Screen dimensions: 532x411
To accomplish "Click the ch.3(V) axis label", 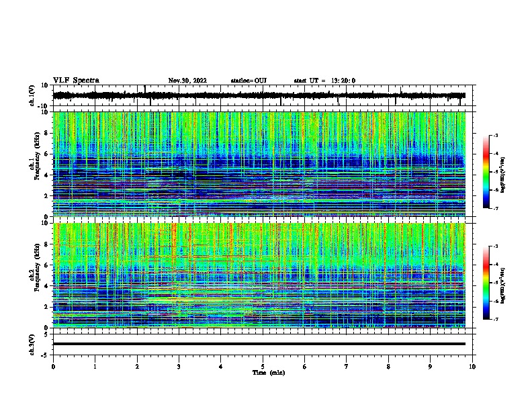I will [32, 345].
